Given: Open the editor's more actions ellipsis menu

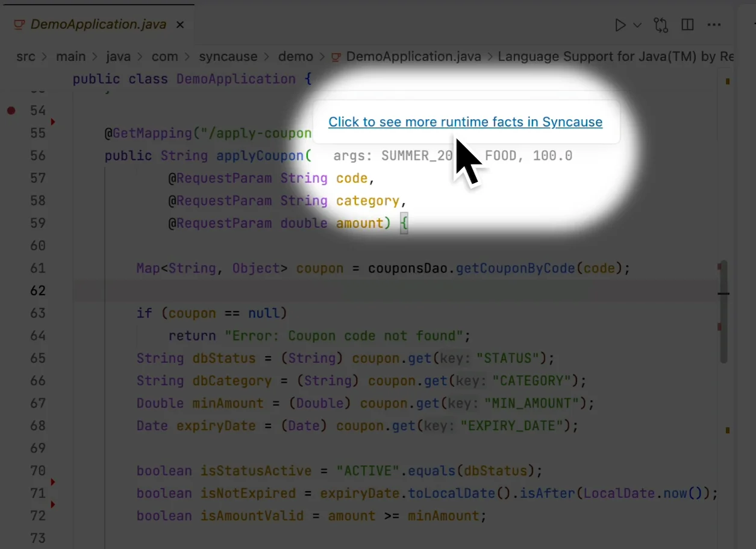Looking at the screenshot, I should [714, 25].
